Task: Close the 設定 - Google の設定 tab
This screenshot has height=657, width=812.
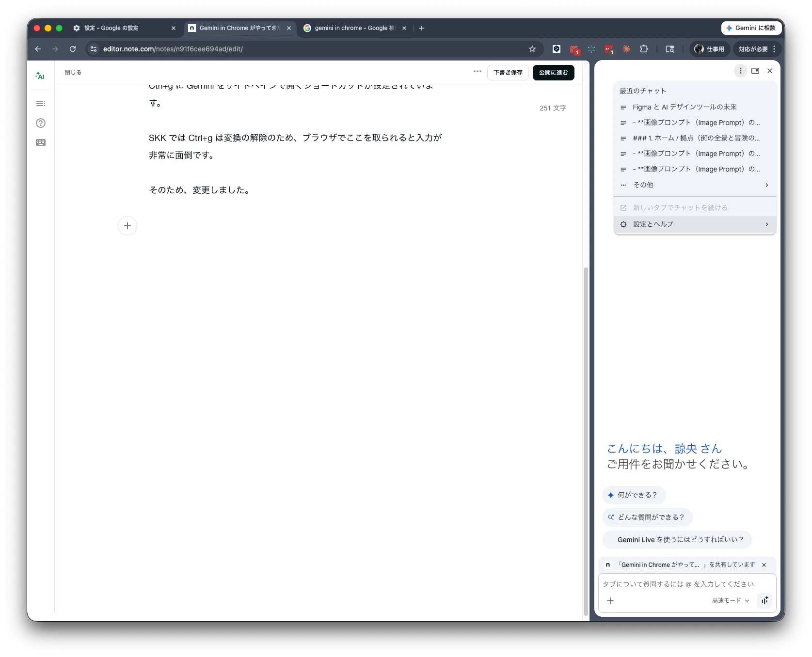Action: 174,28
